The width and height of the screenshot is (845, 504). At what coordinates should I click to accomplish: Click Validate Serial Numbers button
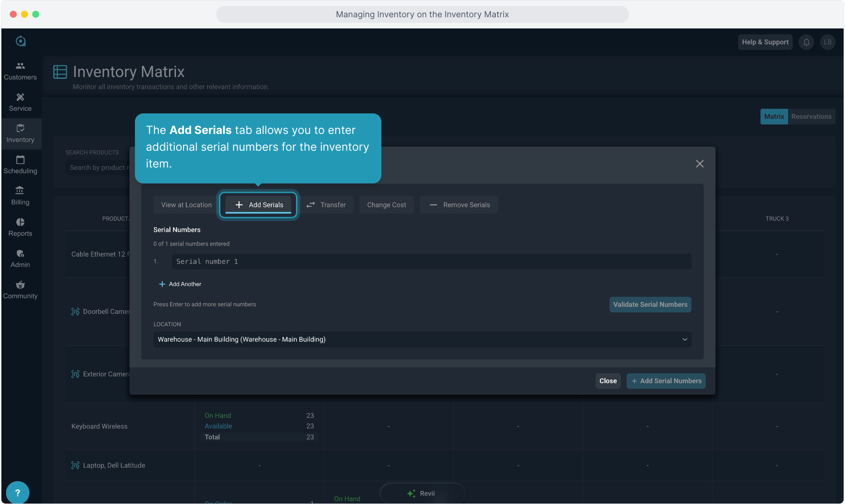(x=650, y=305)
